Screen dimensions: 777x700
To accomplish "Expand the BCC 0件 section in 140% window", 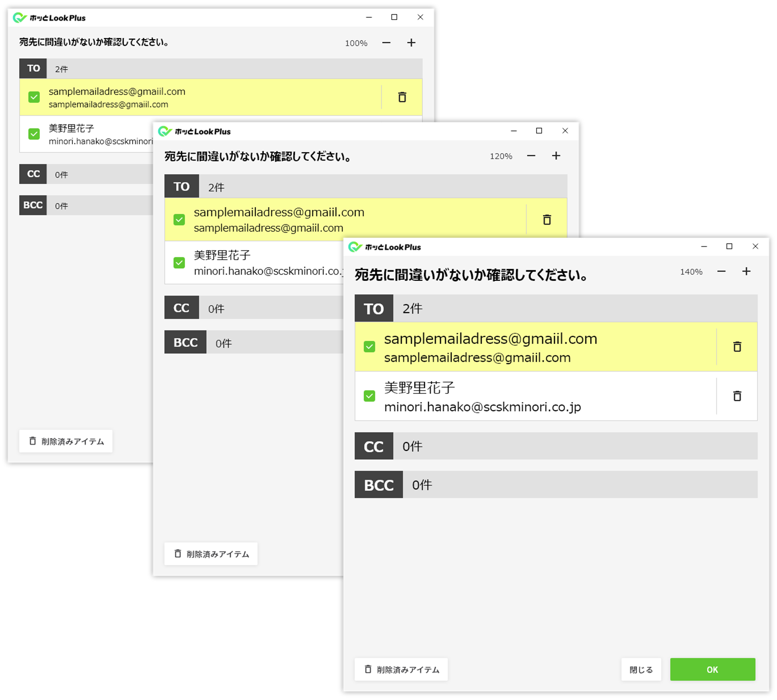I will click(556, 485).
